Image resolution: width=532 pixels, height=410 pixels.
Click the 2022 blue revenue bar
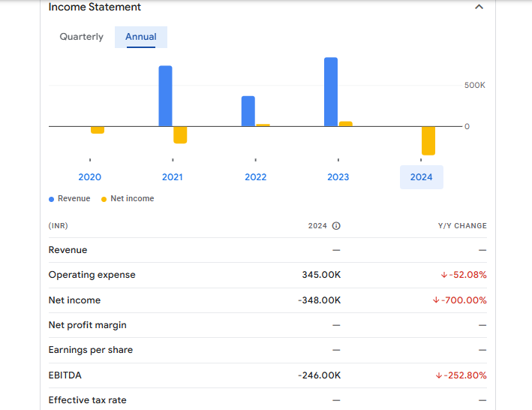tap(248, 111)
